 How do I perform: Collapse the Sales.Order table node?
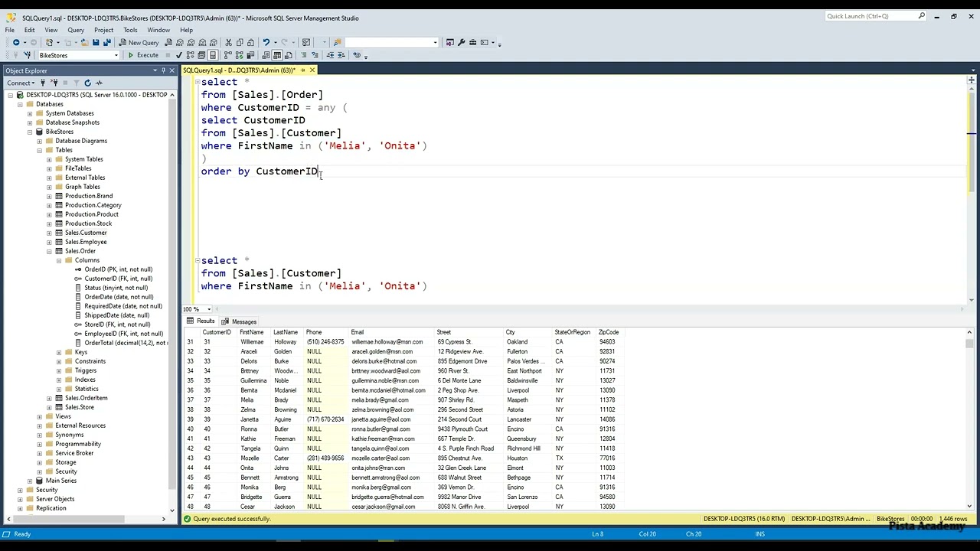click(50, 251)
